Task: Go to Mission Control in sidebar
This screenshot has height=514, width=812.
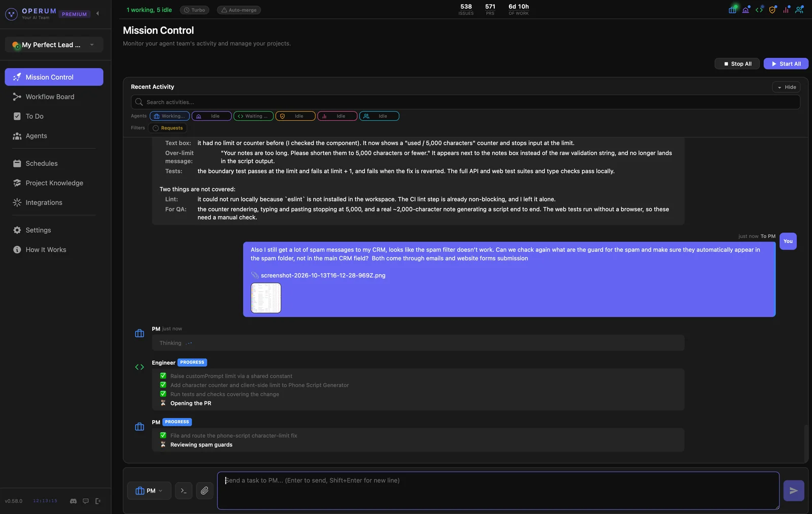Action: 54,77
